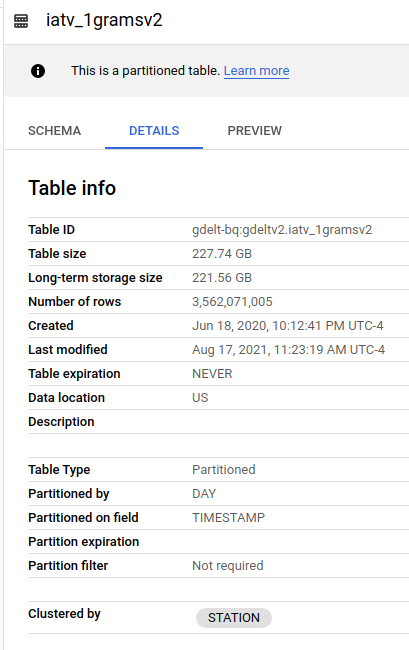409x650 pixels.
Task: Open the PREVIEW tab
Action: [x=254, y=131]
